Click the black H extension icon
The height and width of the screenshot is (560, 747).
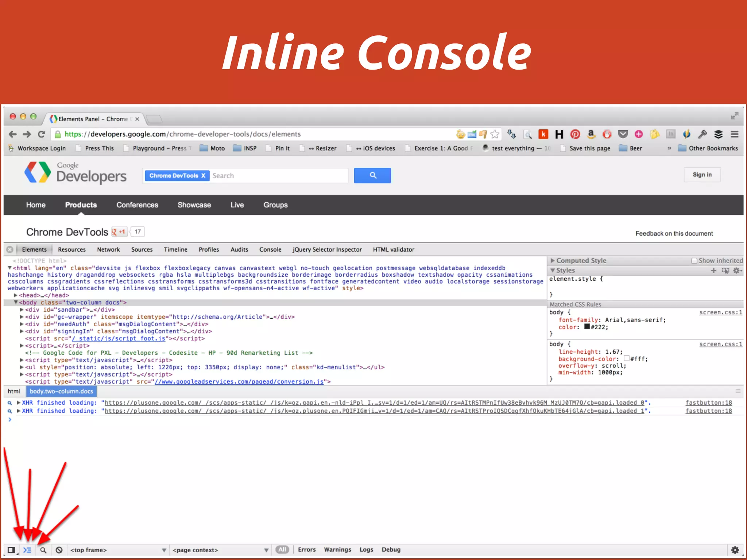pyautogui.click(x=559, y=134)
